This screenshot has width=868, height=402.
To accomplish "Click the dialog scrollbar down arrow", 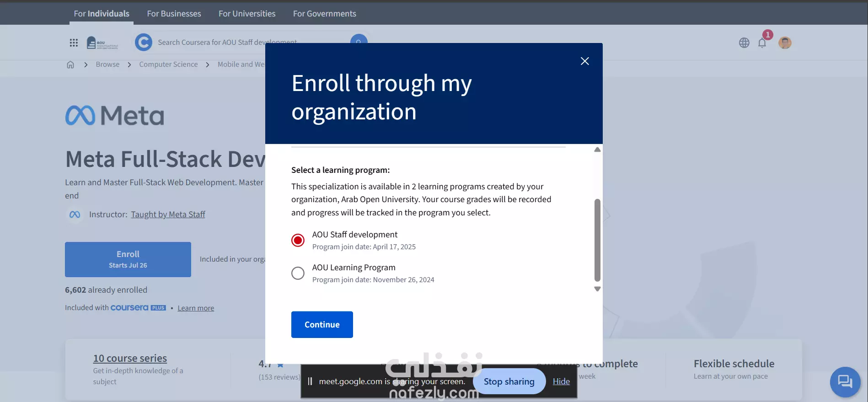I will coord(597,289).
